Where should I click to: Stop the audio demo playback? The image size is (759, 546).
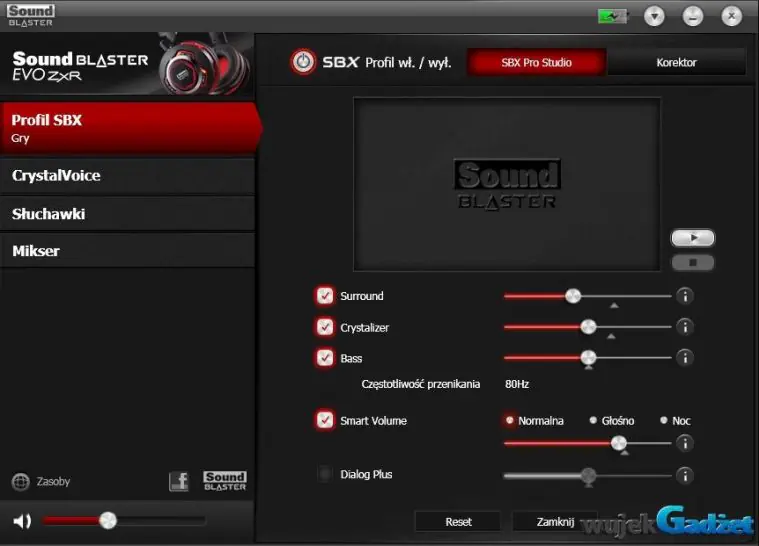(x=692, y=262)
